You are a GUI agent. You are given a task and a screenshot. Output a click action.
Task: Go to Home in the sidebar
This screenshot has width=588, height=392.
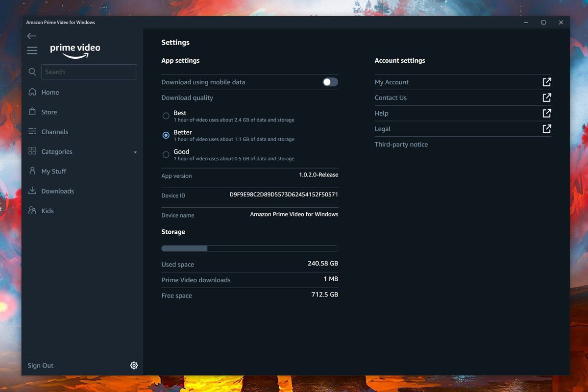pyautogui.click(x=50, y=92)
